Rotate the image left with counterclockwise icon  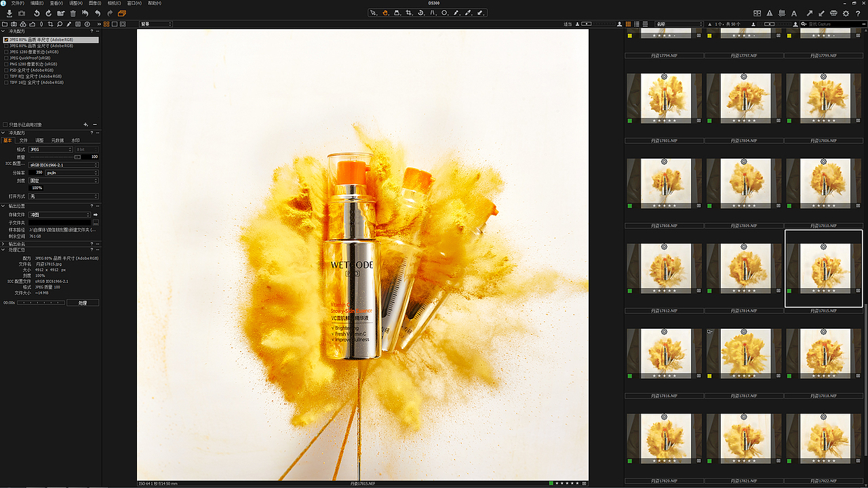point(37,13)
